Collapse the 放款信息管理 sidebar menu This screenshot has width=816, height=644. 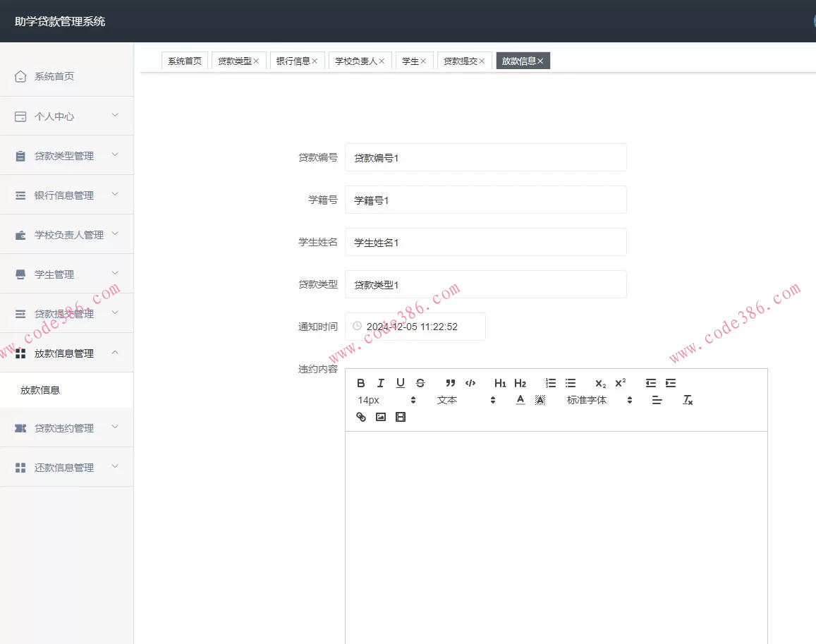point(66,353)
